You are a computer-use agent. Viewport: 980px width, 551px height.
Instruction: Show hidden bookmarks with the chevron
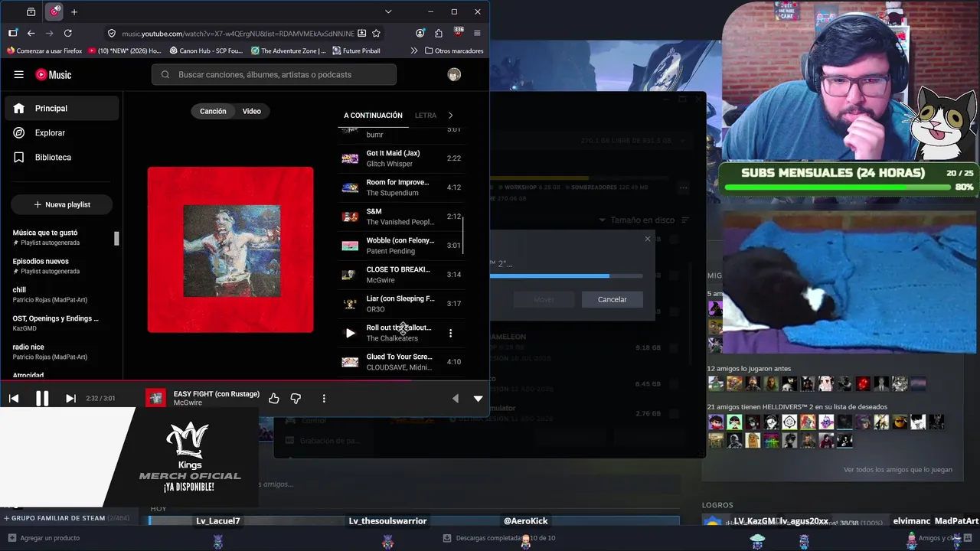point(414,51)
